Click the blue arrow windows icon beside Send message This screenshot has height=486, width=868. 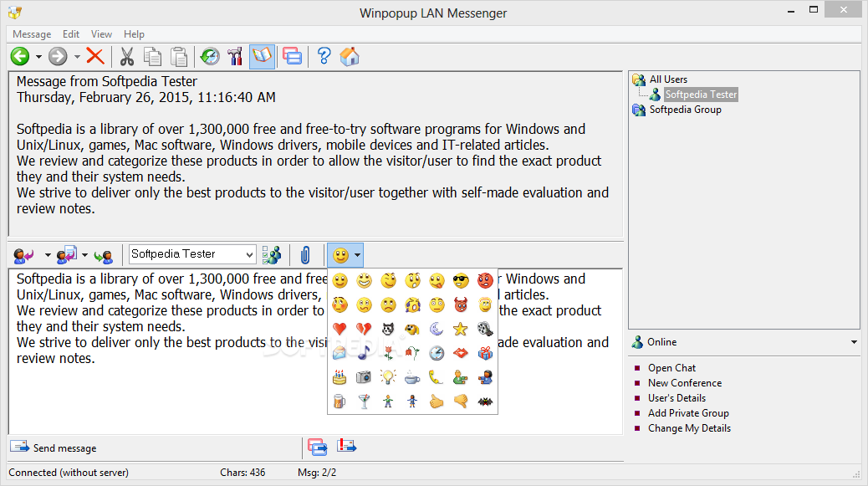pyautogui.click(x=317, y=447)
